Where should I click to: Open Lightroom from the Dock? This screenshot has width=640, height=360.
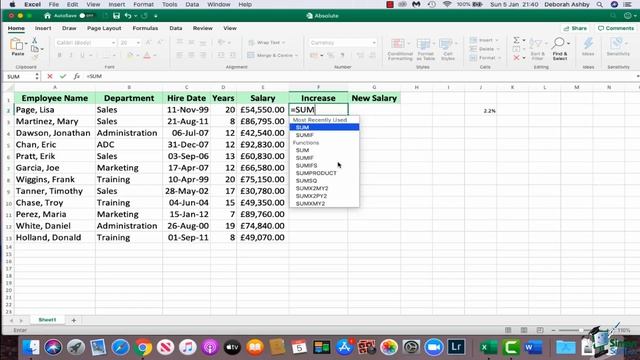456,347
